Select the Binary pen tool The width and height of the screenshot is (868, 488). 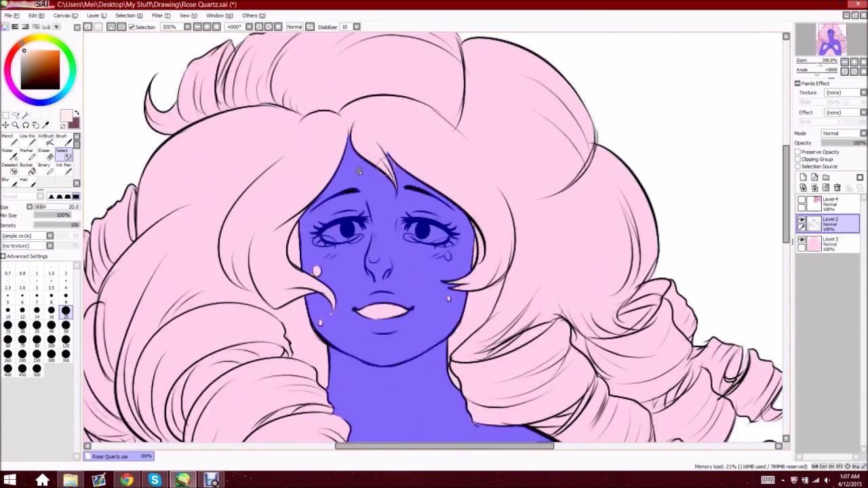[x=45, y=169]
